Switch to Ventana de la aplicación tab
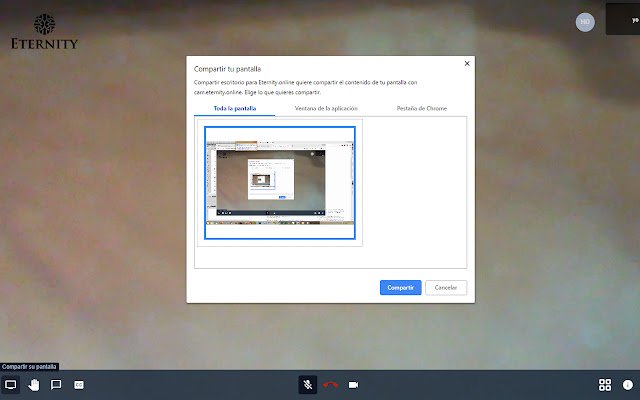Image resolution: width=640 pixels, height=400 pixels. [x=326, y=108]
